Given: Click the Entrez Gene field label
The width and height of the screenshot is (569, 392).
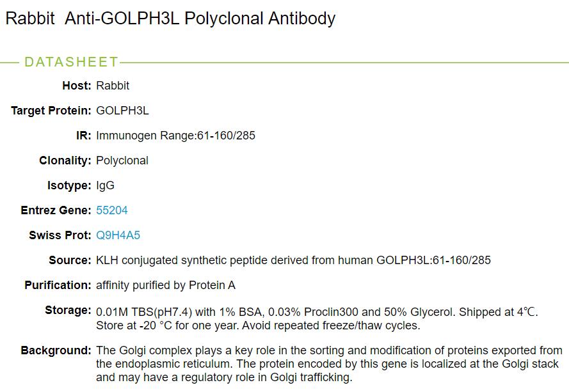Looking at the screenshot, I should pos(56,210).
